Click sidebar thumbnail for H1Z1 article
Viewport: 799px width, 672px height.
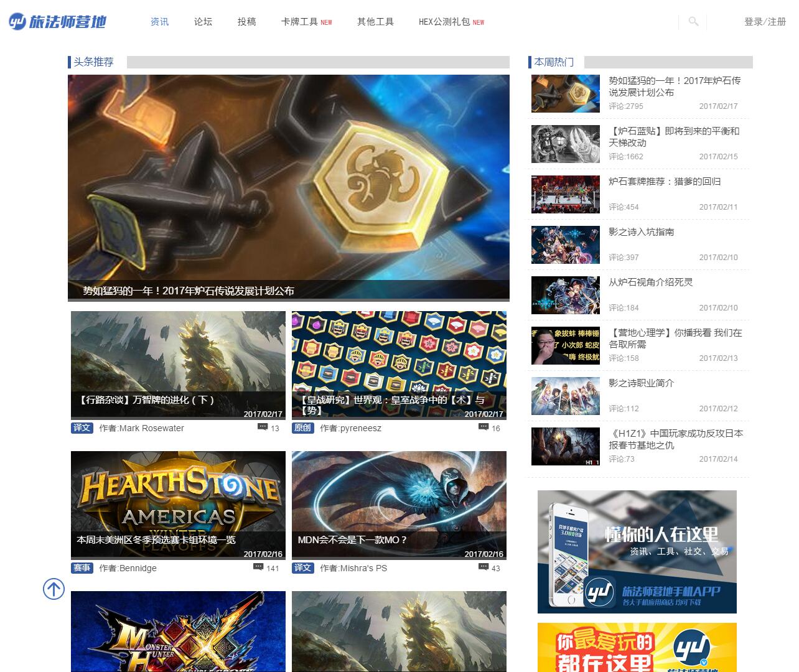566,446
